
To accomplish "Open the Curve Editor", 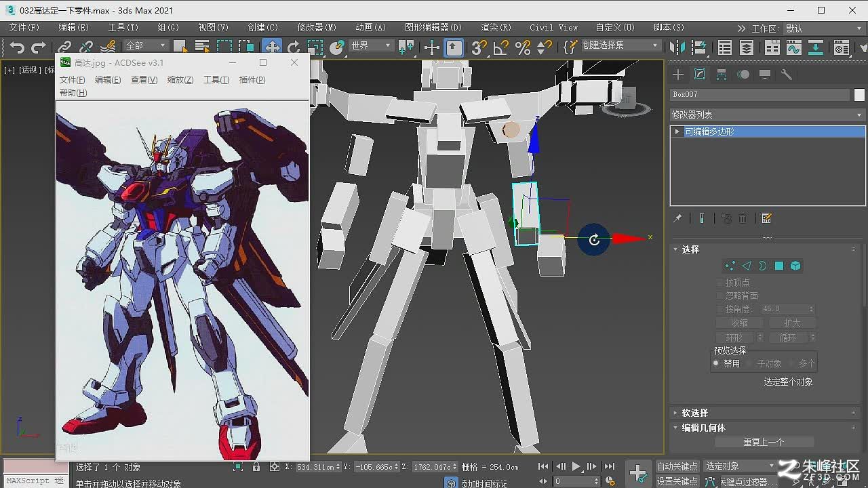I will pyautogui.click(x=793, y=47).
